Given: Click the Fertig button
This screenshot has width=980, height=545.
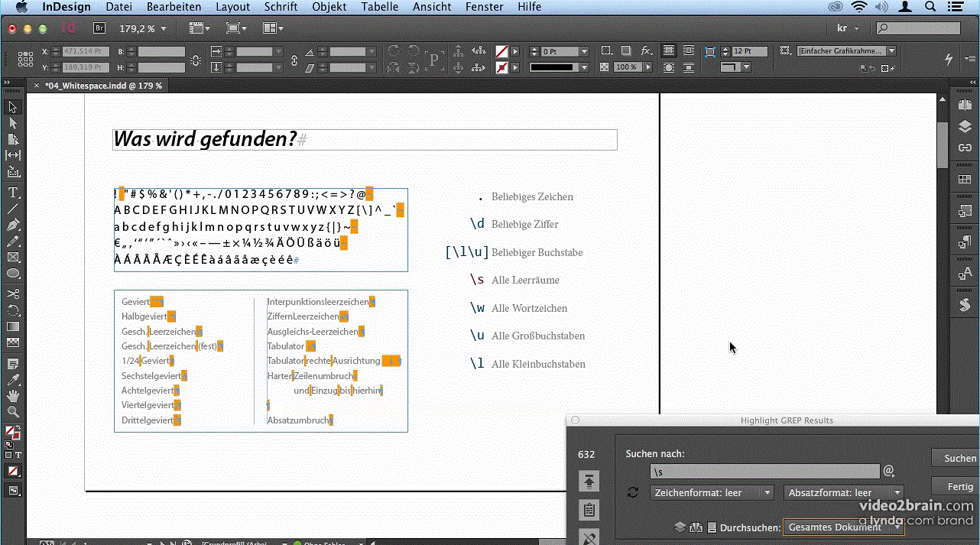Looking at the screenshot, I should (x=956, y=486).
